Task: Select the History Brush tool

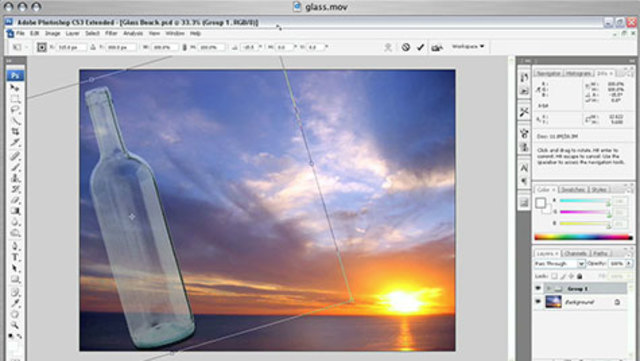Action: (15, 189)
